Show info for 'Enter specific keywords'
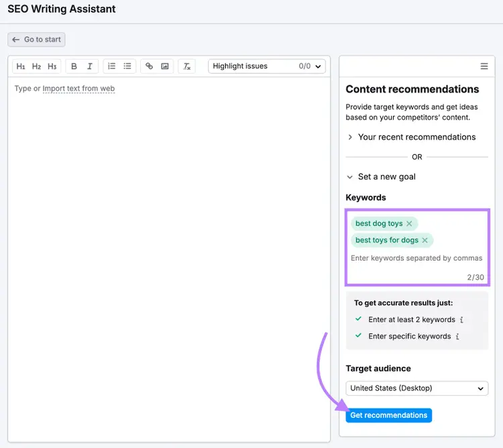503x448 pixels. click(457, 337)
